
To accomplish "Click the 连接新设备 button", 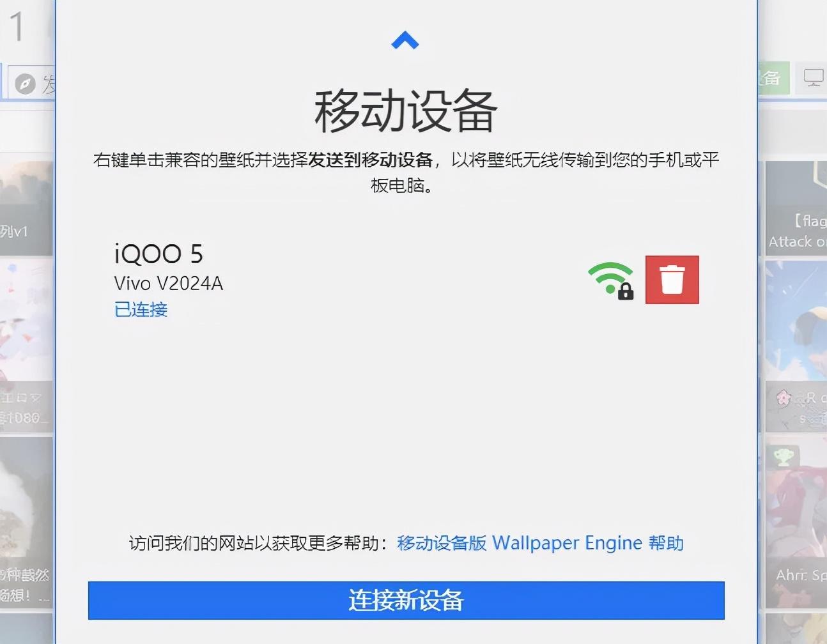I will coord(406,600).
